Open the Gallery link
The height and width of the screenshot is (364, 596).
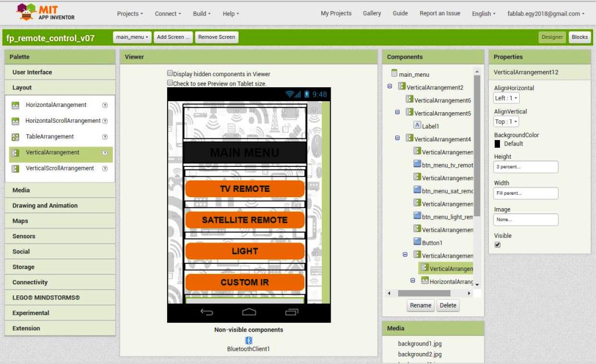(372, 13)
